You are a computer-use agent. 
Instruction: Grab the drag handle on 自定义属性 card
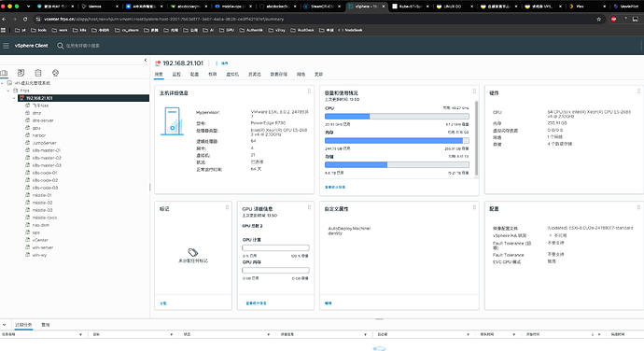click(x=474, y=207)
